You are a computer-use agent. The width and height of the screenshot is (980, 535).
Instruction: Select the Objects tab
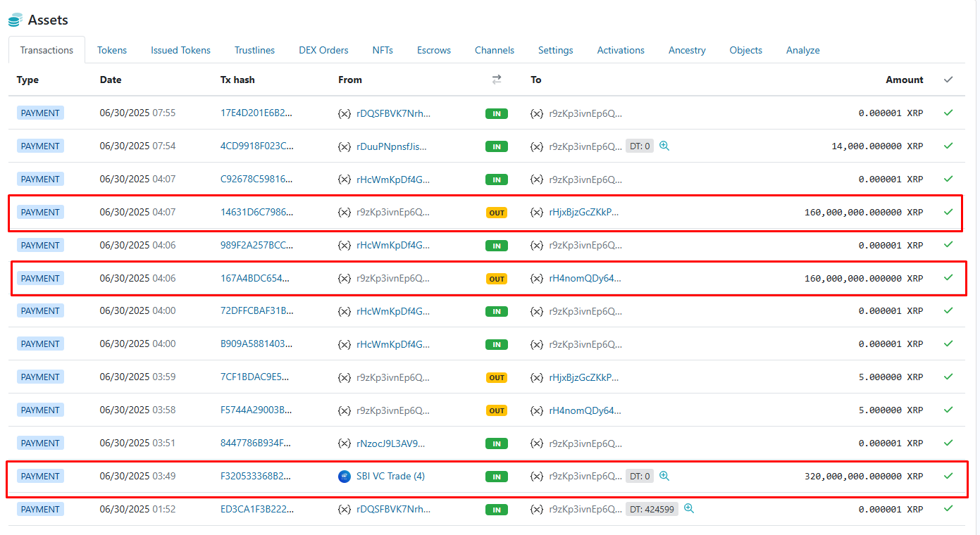746,50
